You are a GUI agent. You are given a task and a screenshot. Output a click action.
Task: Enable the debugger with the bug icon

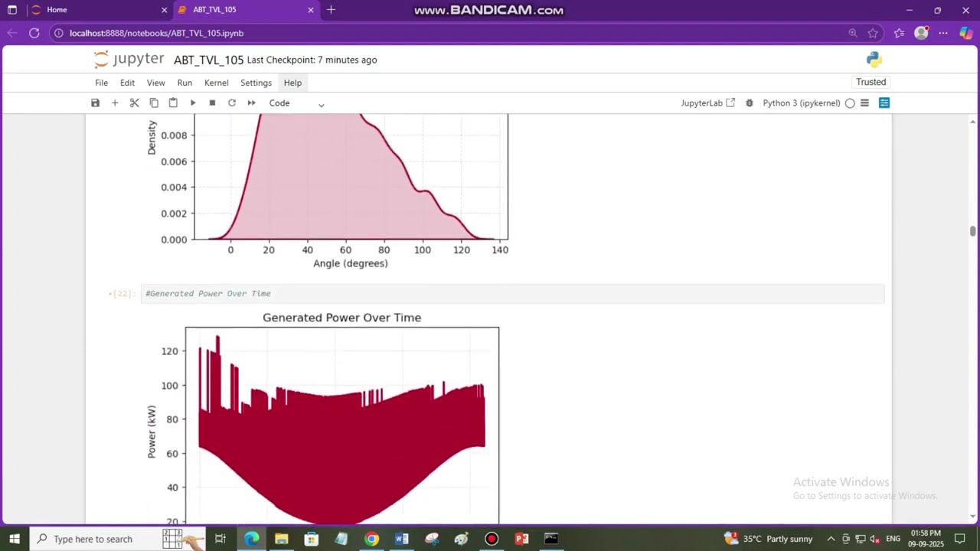(749, 103)
